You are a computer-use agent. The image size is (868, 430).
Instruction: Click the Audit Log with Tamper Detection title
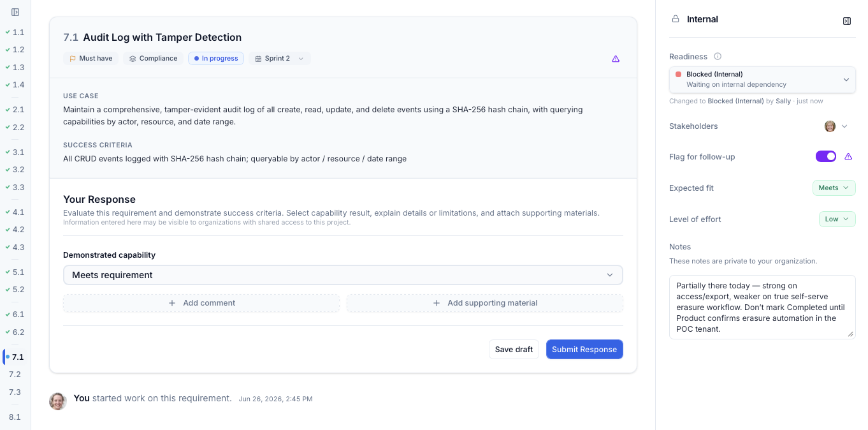click(162, 38)
